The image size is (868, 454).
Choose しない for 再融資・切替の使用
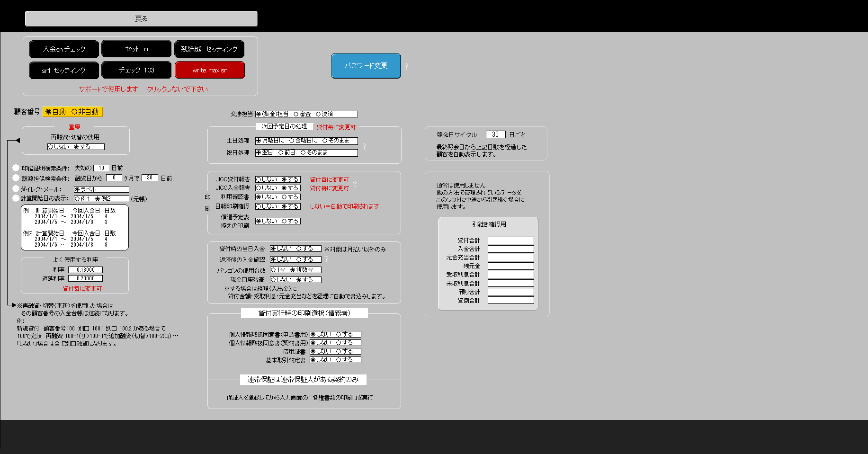pyautogui.click(x=51, y=147)
